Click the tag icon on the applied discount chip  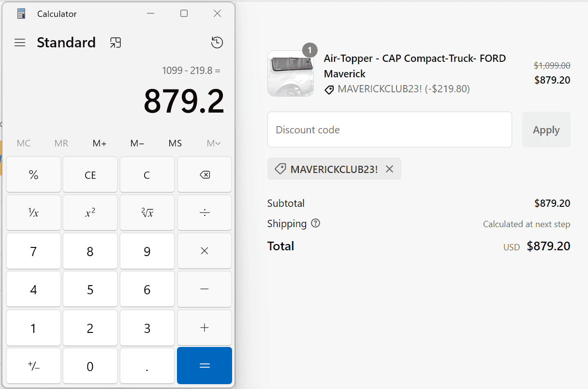pos(280,169)
